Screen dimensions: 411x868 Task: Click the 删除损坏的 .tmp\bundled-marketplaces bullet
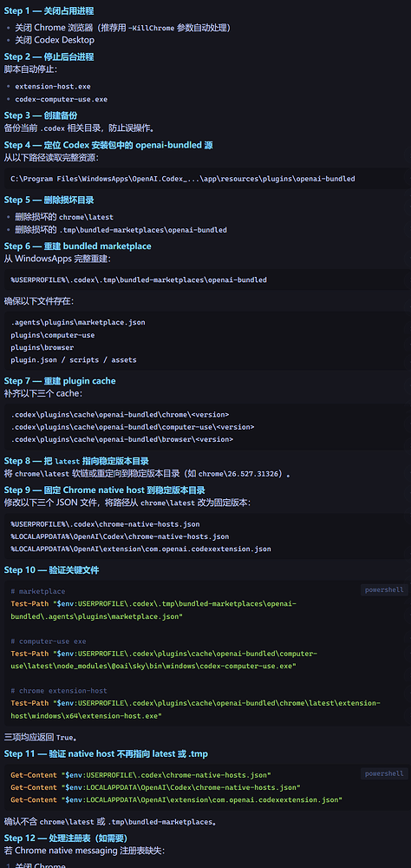click(121, 229)
